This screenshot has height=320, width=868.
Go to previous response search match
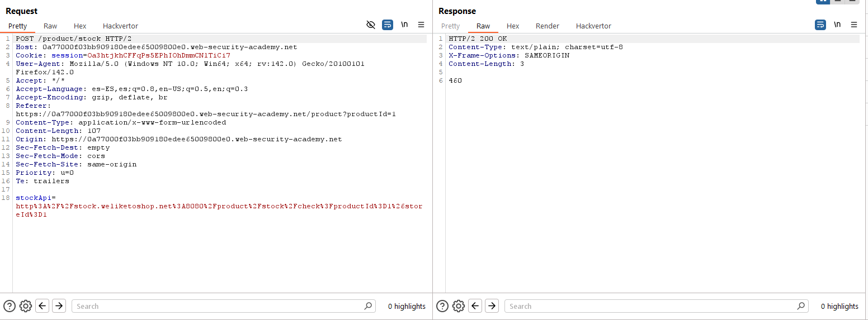tap(475, 306)
